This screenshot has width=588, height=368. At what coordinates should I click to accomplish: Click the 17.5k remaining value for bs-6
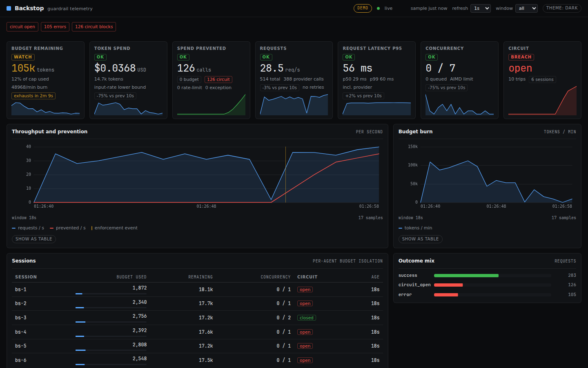point(206,360)
